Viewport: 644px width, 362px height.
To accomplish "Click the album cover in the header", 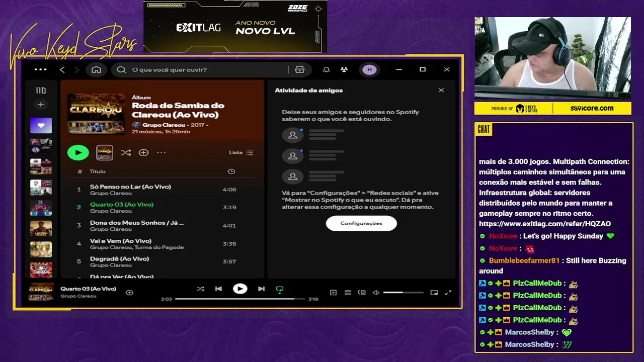I will pos(96,113).
